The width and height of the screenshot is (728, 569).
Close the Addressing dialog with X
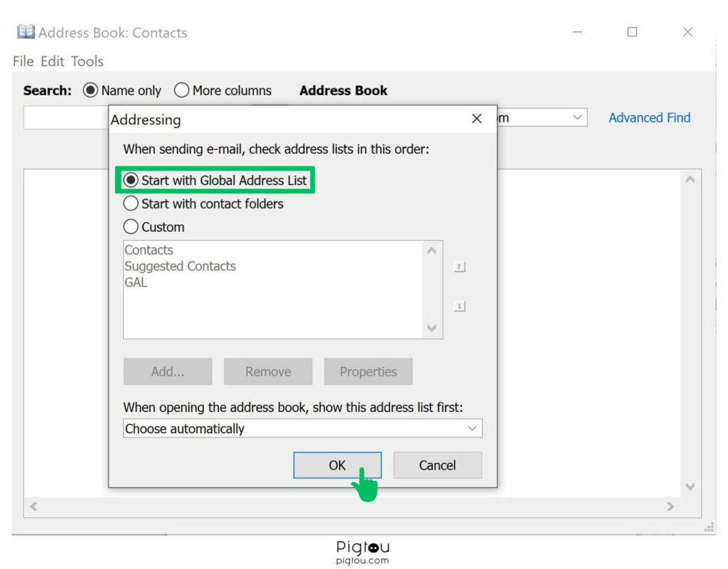tap(476, 119)
